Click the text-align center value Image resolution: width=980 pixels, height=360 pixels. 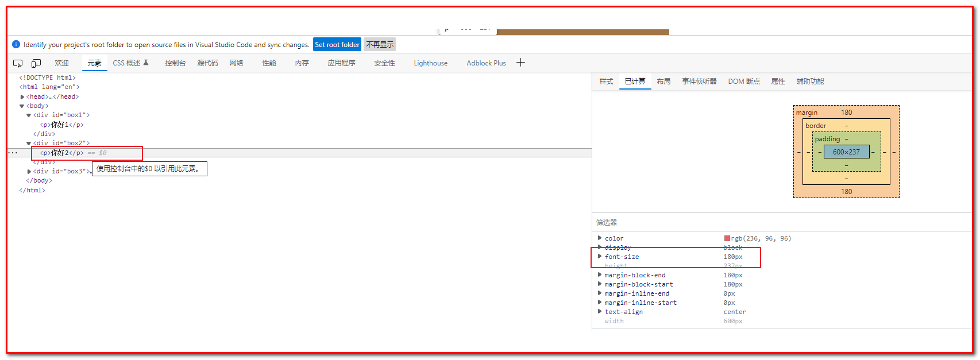[x=735, y=312]
